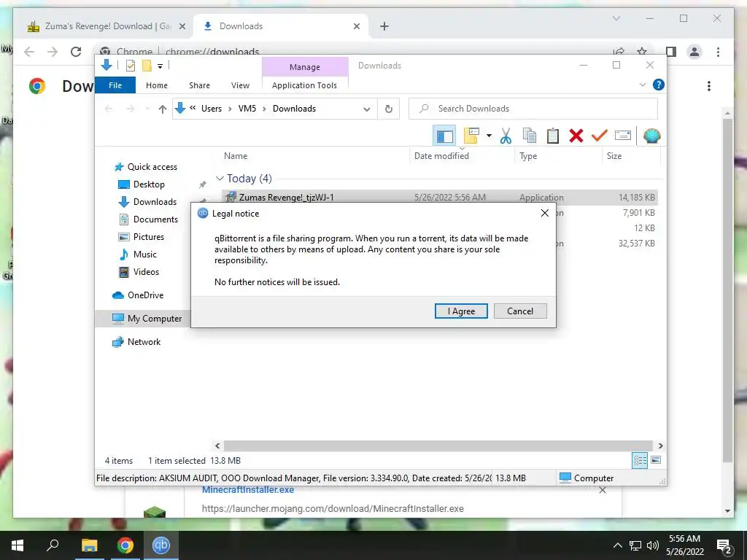Collapse the Today (4) group
This screenshot has width=747, height=560.
pyautogui.click(x=220, y=178)
